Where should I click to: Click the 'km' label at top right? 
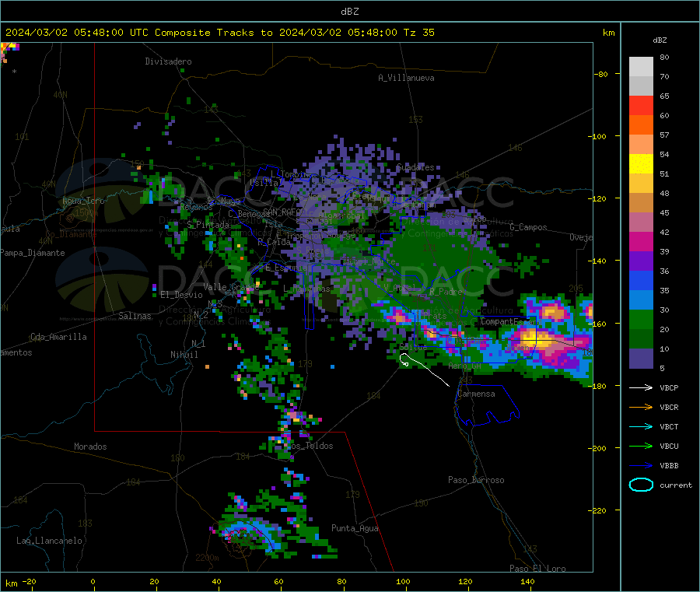(608, 33)
